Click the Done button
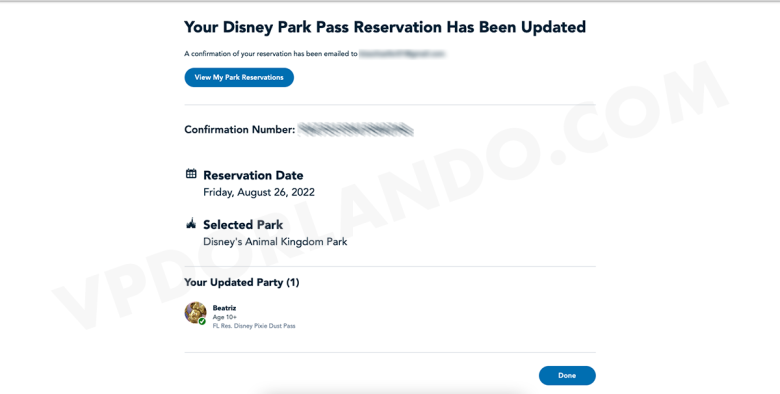The height and width of the screenshot is (394, 780). 567,376
